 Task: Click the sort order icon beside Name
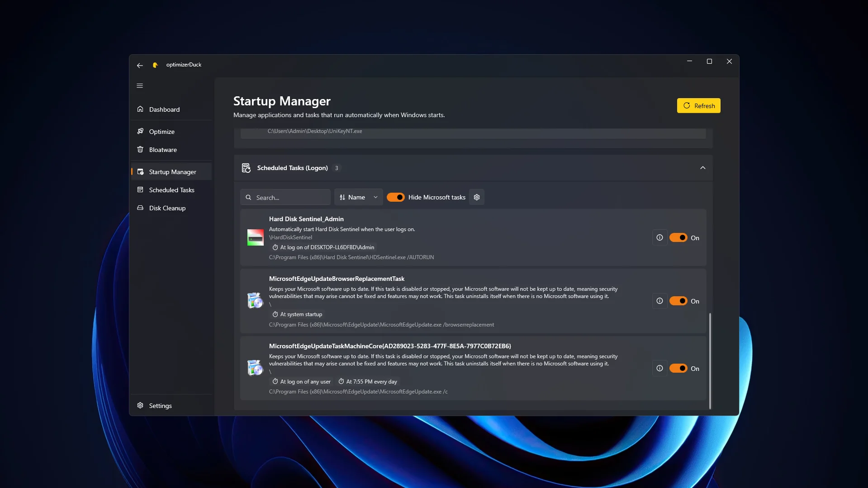(x=342, y=197)
